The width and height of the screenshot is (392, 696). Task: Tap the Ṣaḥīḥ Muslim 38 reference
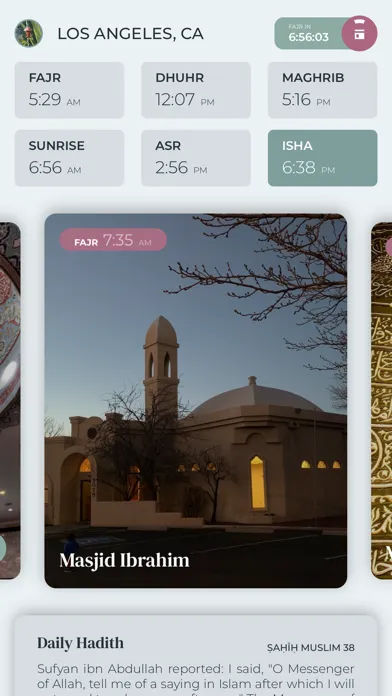tap(311, 648)
